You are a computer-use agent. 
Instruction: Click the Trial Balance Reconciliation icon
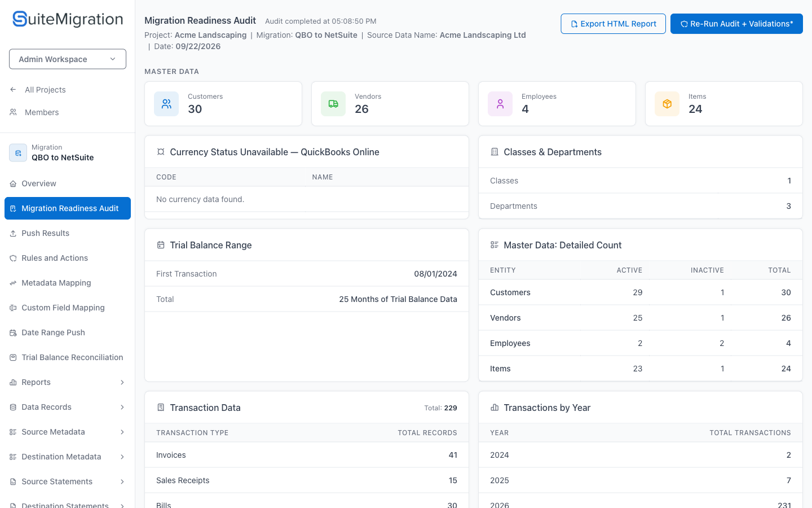click(x=13, y=357)
